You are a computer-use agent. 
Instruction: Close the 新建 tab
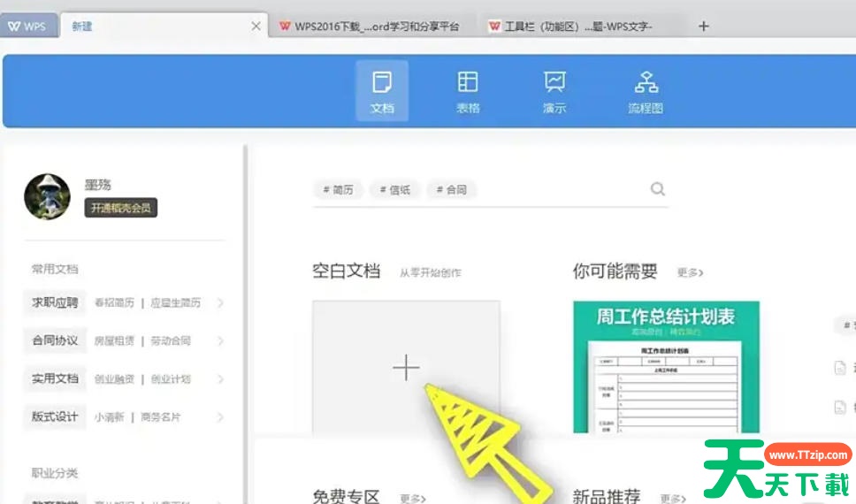click(256, 26)
